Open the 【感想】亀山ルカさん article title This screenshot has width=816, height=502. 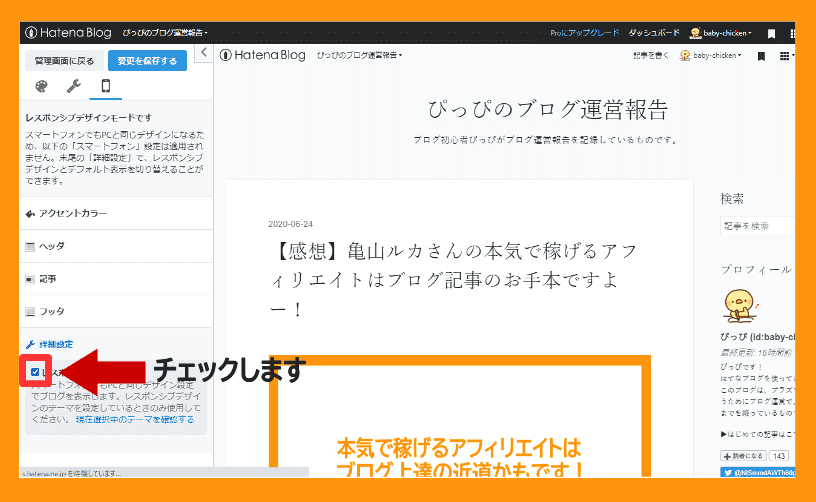pyautogui.click(x=454, y=280)
